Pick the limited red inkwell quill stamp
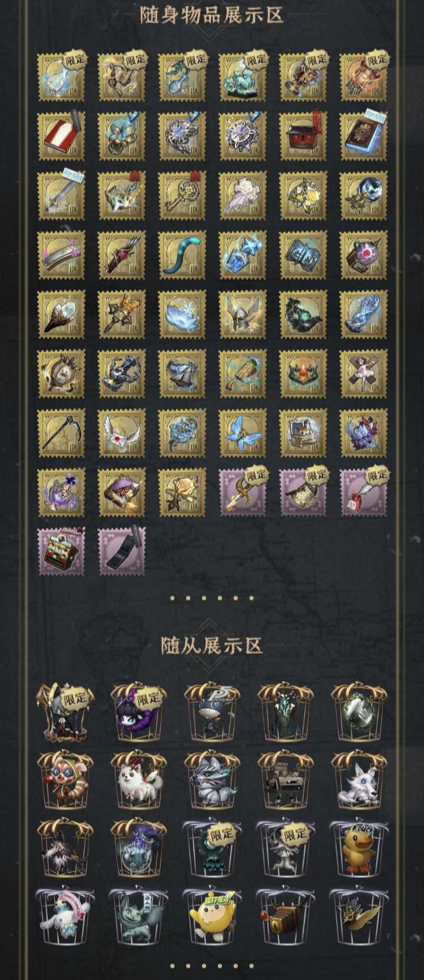424x980 pixels. 364,492
